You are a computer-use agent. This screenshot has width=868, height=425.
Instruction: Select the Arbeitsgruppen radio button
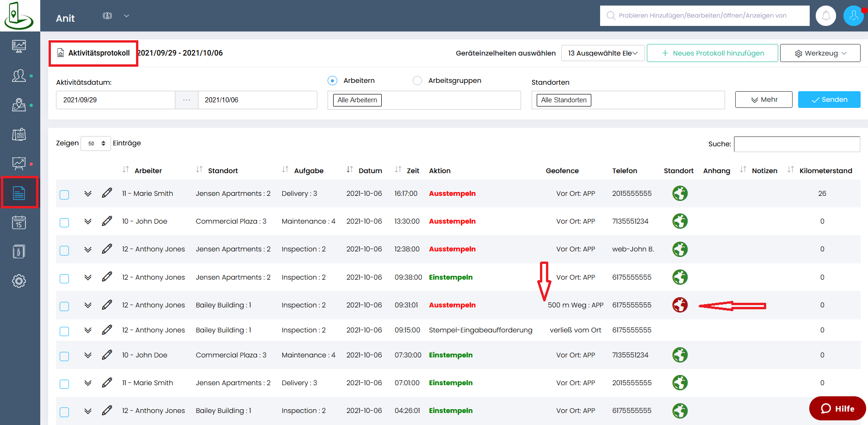[x=417, y=81]
